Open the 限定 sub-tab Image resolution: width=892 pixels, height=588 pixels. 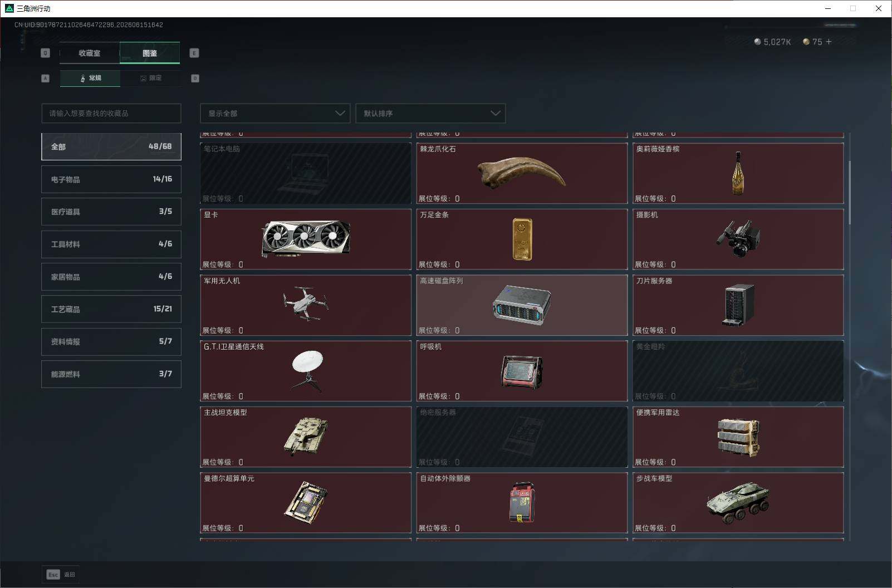pyautogui.click(x=150, y=78)
